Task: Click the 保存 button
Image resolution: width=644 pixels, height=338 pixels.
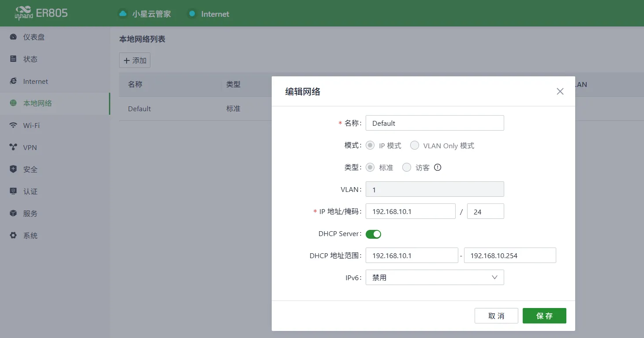Action: coord(544,316)
